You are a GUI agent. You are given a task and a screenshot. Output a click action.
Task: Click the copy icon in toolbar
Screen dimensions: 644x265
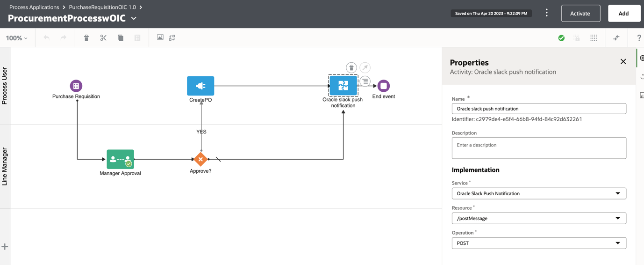(x=121, y=38)
